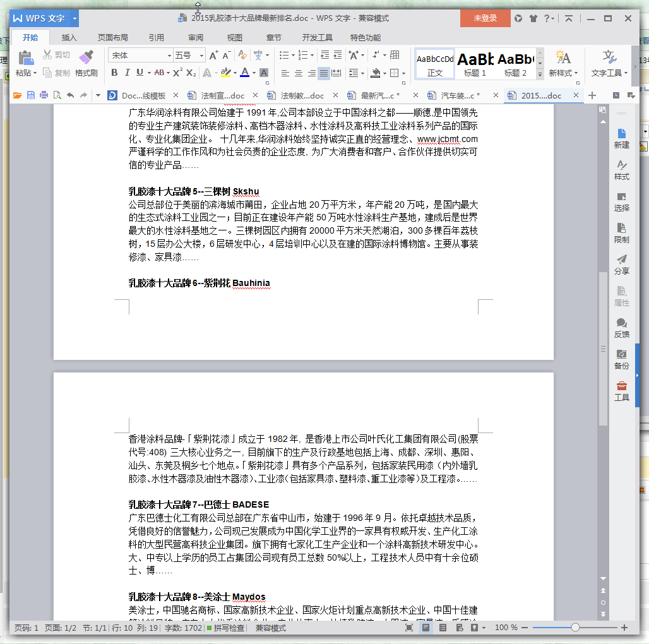The width and height of the screenshot is (649, 644).
Task: Open print preview with the magnifier page icon
Action: click(x=57, y=95)
